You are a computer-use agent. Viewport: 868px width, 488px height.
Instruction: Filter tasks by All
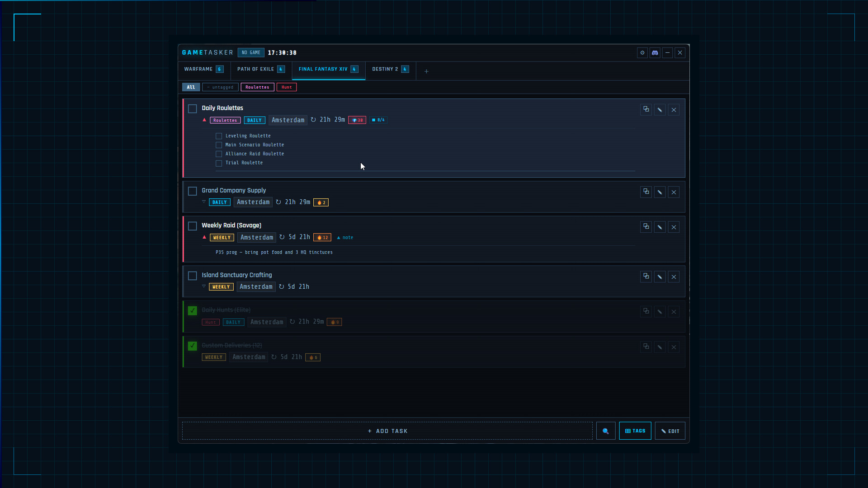[x=191, y=87]
